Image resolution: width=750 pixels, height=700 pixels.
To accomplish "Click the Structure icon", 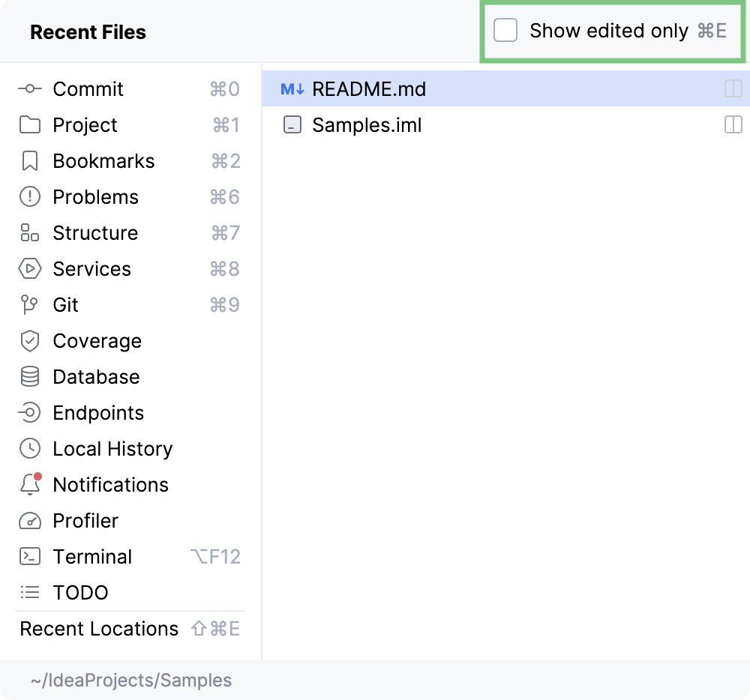I will [x=30, y=233].
